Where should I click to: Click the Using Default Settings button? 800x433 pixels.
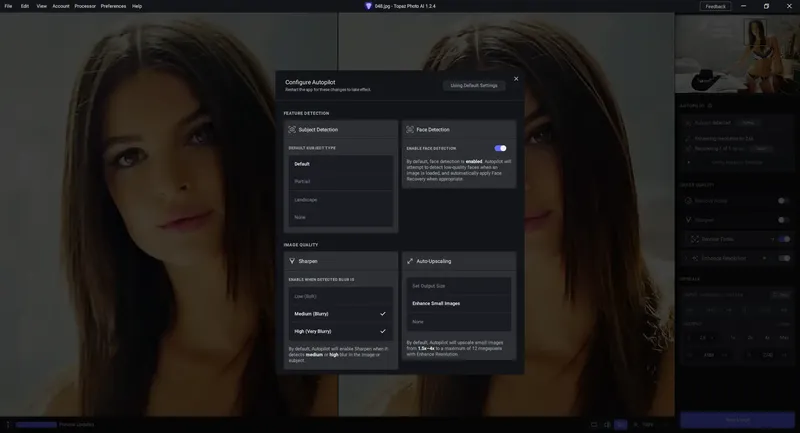click(473, 86)
